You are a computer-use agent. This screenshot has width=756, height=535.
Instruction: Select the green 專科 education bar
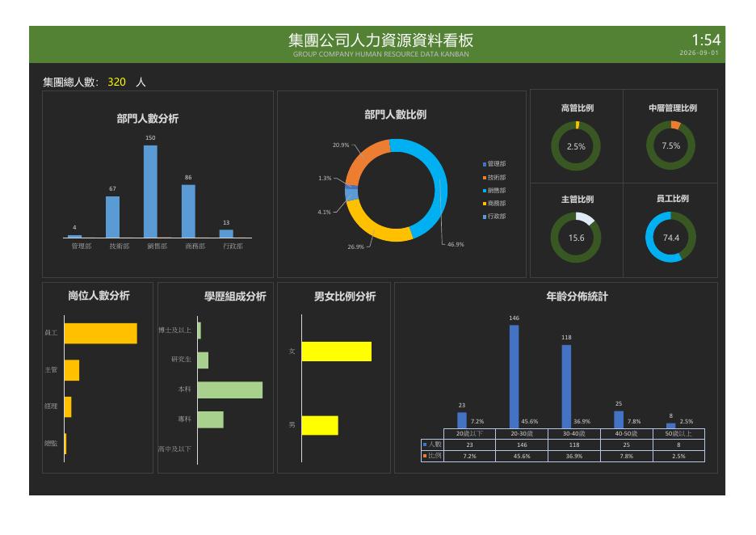pos(211,419)
